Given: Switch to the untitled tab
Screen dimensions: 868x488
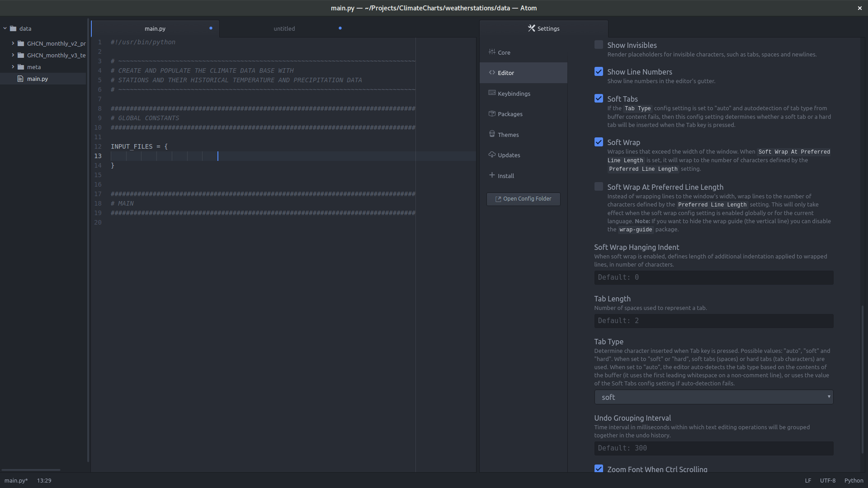Looking at the screenshot, I should [x=284, y=28].
